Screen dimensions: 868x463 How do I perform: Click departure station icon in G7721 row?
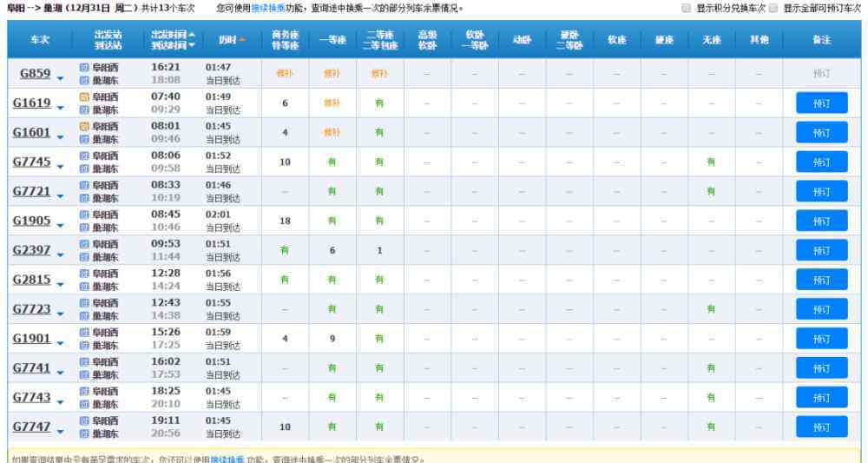[84, 185]
